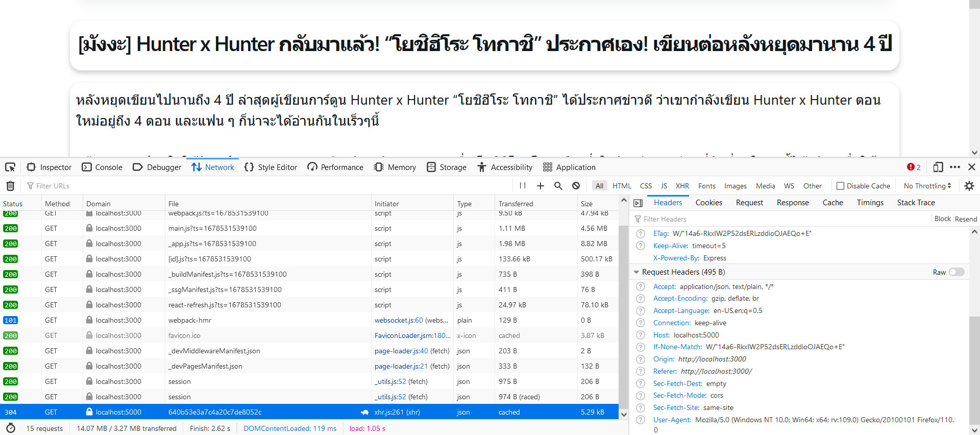The width and height of the screenshot is (980, 435).
Task: Pause network recording
Action: 522,186
